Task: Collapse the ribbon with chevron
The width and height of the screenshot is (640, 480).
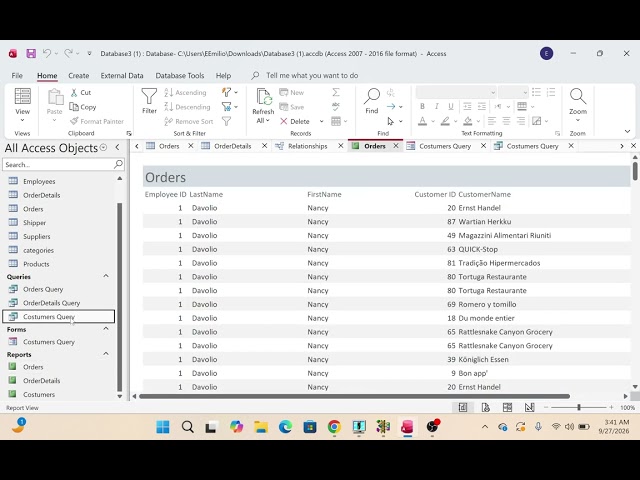Action: pos(627,131)
